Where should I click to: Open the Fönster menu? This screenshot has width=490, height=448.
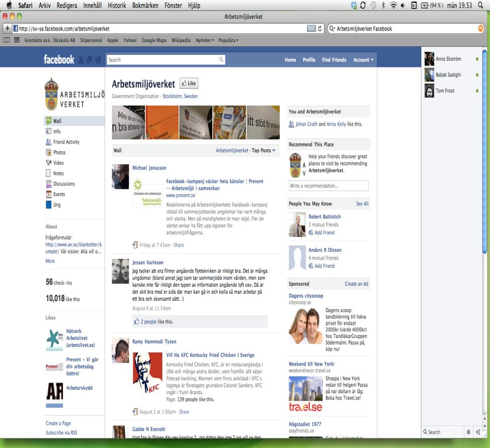coord(173,6)
